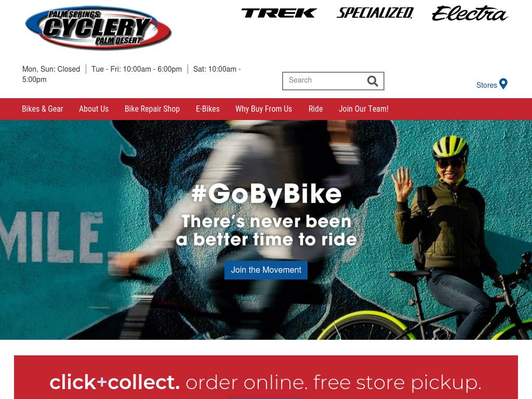
Task: Open the Why Buy From Us menu
Action: [263, 109]
